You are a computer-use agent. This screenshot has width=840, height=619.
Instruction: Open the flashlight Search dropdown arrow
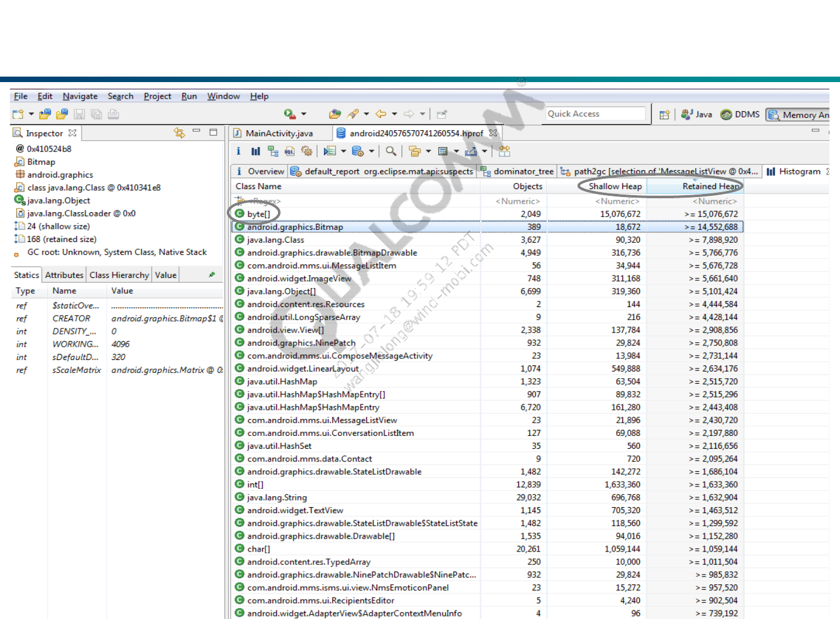tap(366, 114)
